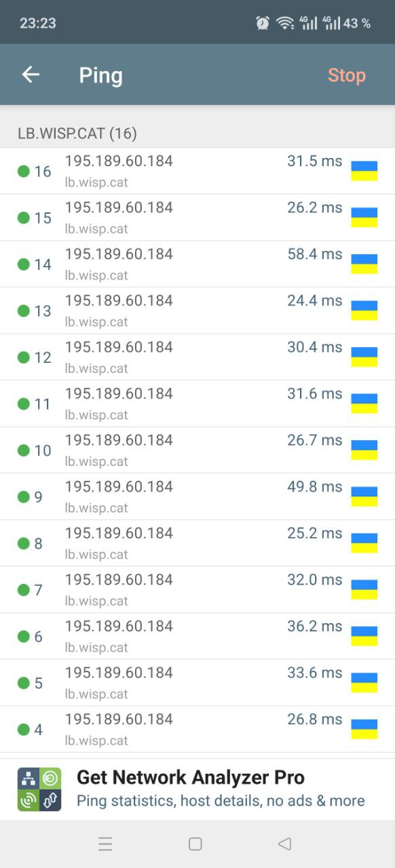Tap the Android back triangle button
This screenshot has width=395, height=868.
(284, 844)
